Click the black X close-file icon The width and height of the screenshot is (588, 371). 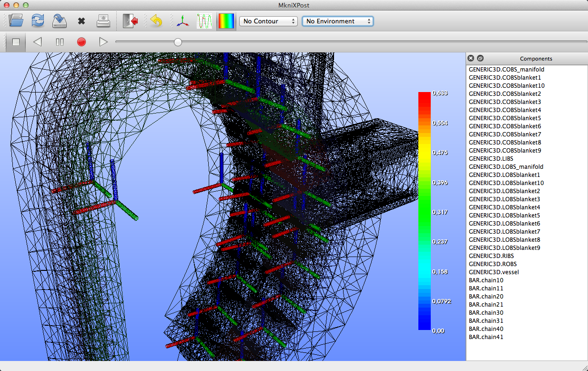tap(81, 21)
